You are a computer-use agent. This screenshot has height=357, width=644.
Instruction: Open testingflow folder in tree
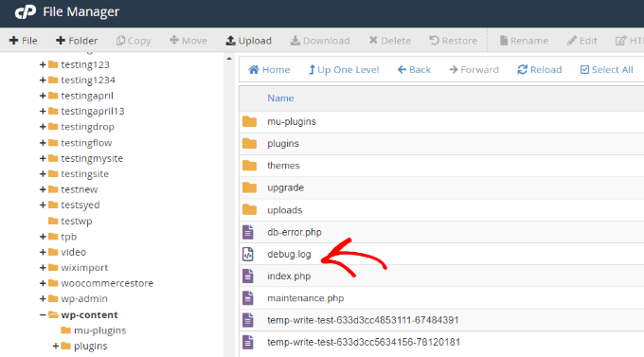click(x=86, y=143)
